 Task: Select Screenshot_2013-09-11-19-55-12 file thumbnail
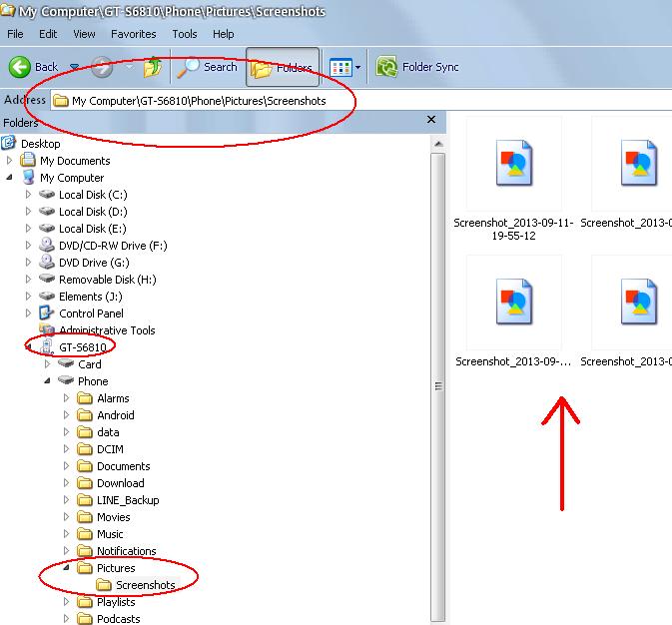coord(514,164)
